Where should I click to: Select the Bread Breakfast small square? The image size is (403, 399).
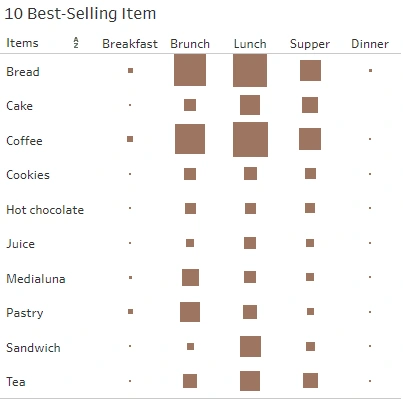pyautogui.click(x=131, y=70)
